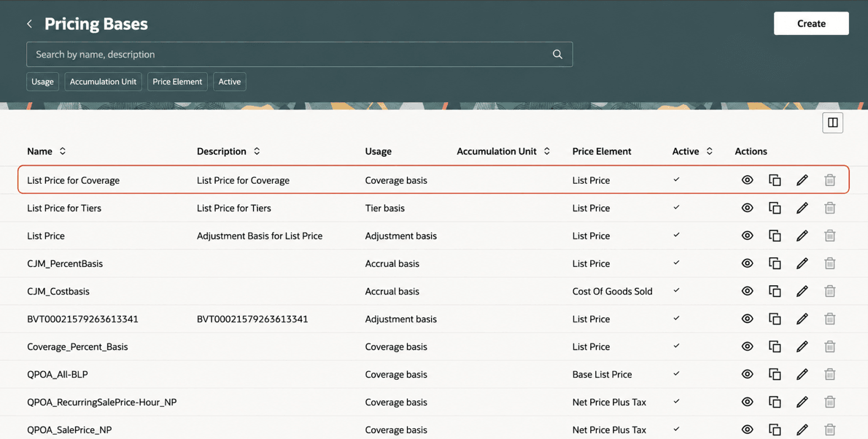Duplicate the CJM_PercentBasis row

point(775,263)
